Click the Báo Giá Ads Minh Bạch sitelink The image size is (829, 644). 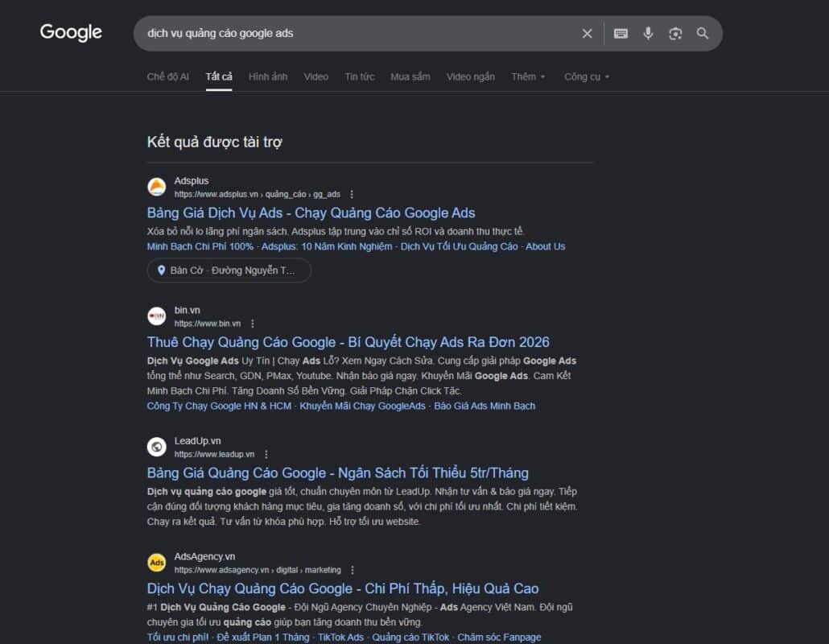tap(485, 406)
